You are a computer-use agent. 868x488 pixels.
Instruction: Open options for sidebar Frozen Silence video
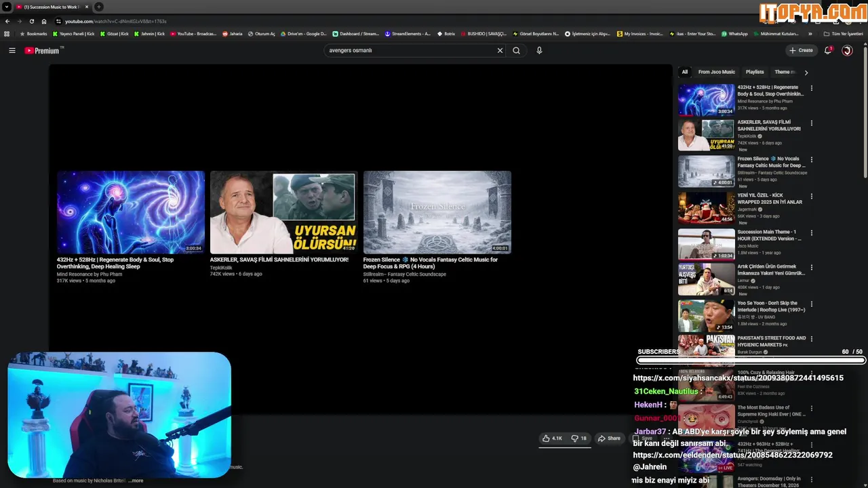click(x=811, y=160)
